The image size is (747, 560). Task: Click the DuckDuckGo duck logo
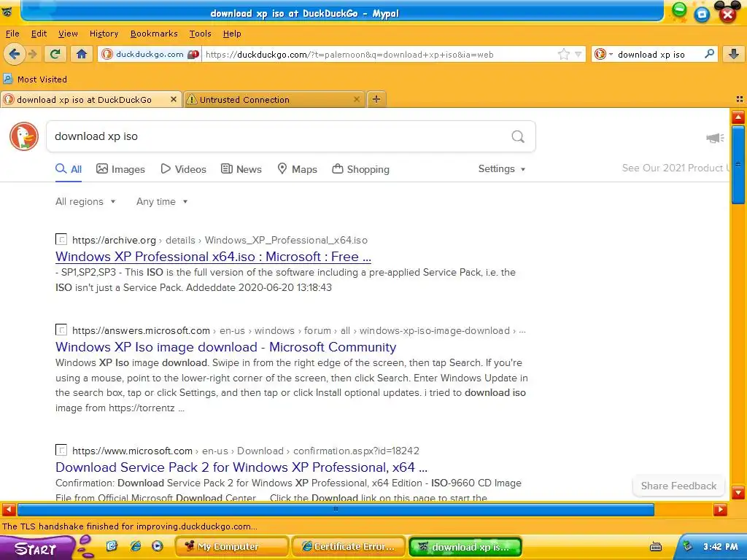[24, 136]
